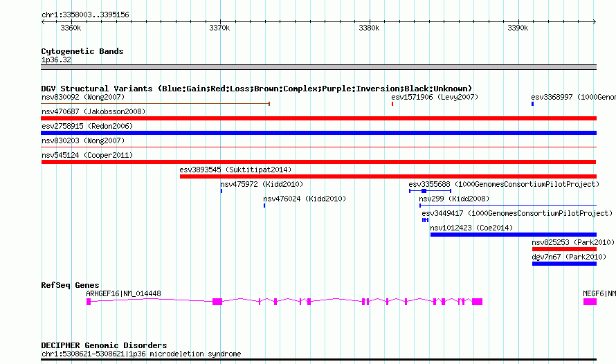Open the nsv825253 (Park2010) label

pyautogui.click(x=573, y=242)
